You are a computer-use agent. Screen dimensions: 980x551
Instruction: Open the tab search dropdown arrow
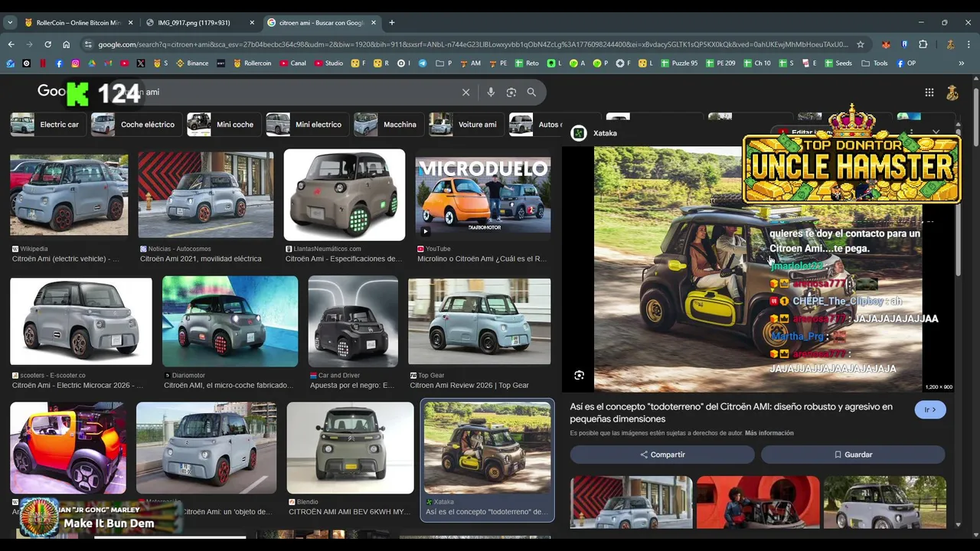point(10,23)
